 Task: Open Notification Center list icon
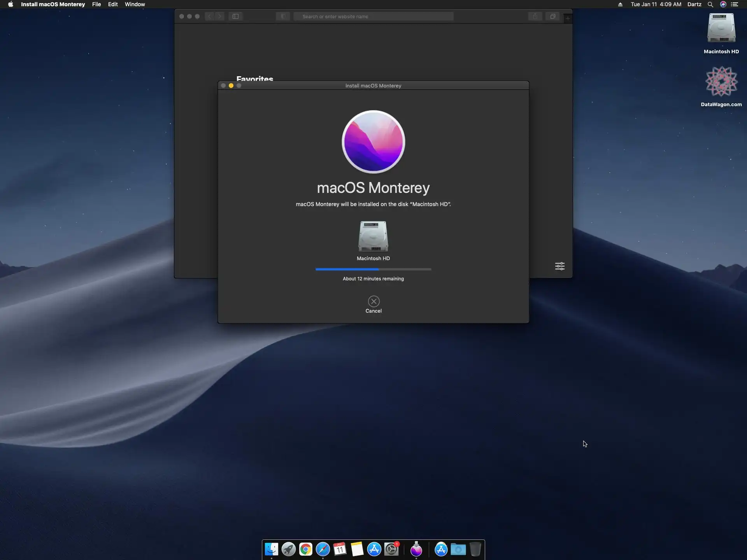pyautogui.click(x=735, y=4)
